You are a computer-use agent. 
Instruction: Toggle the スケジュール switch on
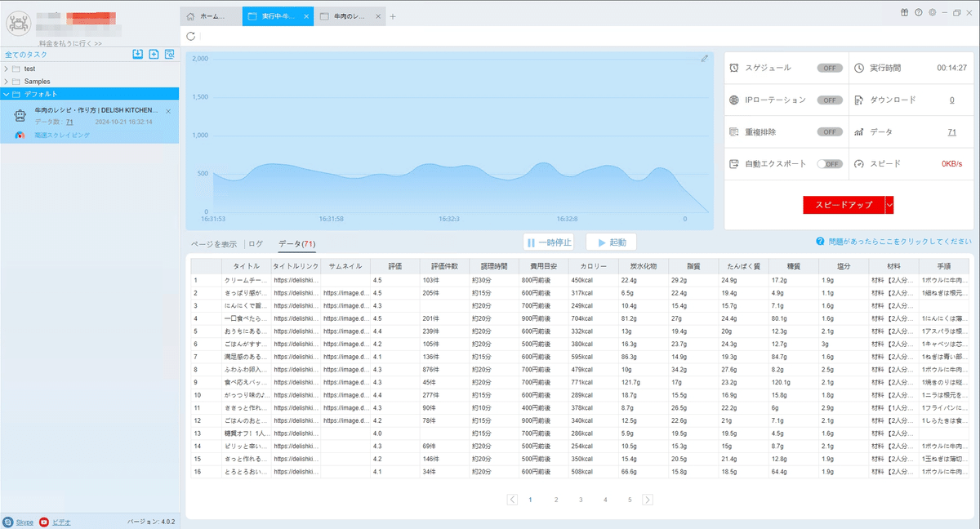(830, 68)
